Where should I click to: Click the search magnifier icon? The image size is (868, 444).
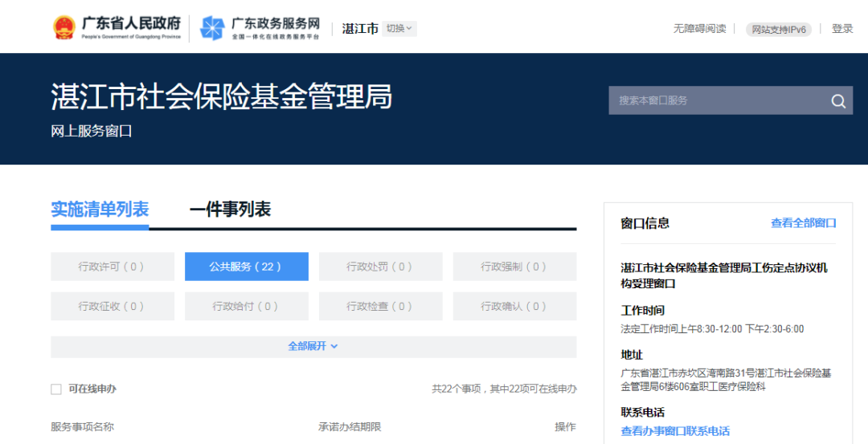pyautogui.click(x=838, y=101)
